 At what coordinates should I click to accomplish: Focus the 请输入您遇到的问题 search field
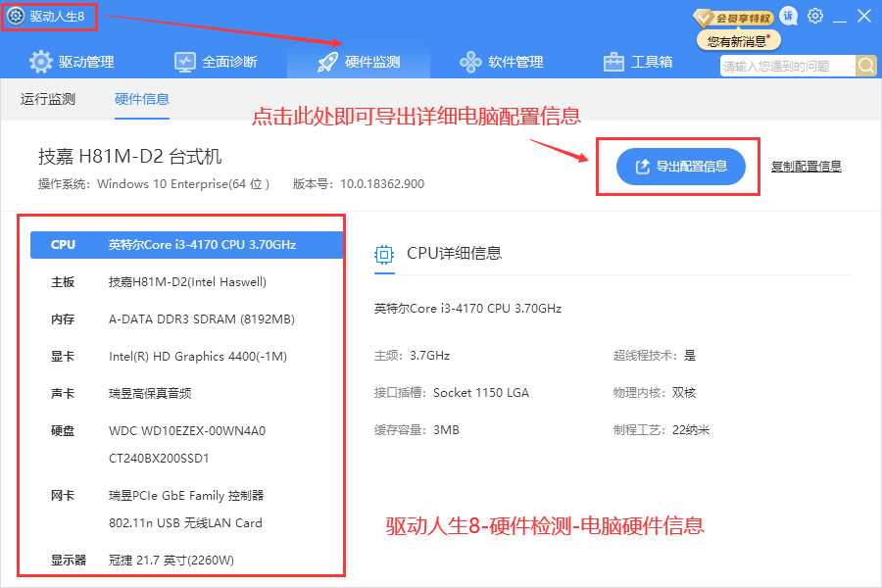pos(788,67)
